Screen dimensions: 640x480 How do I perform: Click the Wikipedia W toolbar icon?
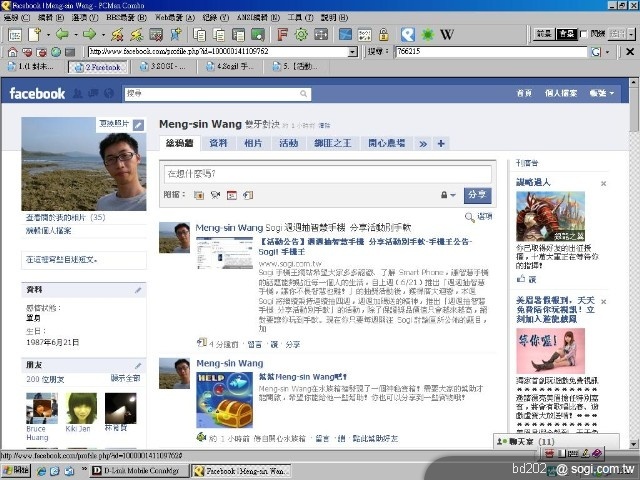click(x=447, y=35)
